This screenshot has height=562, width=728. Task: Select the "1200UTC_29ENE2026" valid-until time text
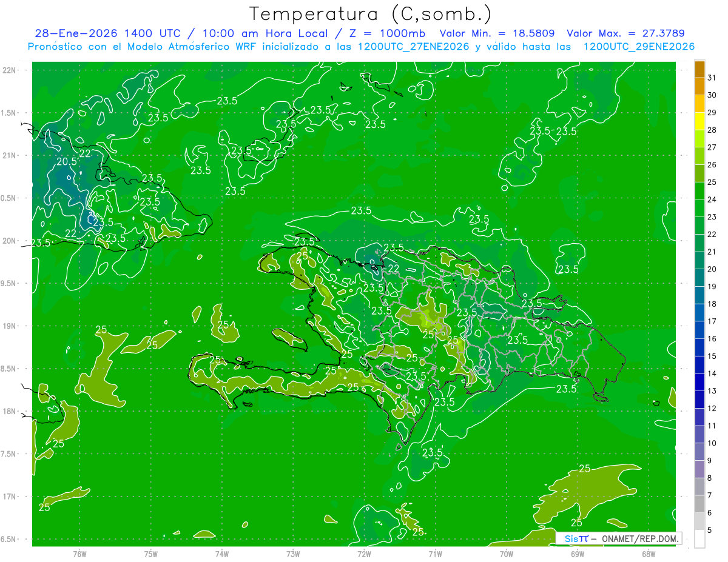(x=639, y=47)
